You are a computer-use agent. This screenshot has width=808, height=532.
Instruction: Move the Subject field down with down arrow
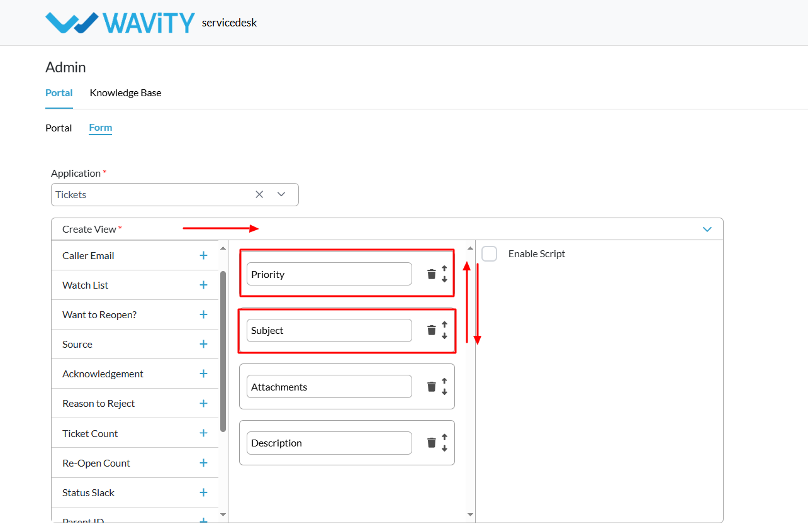click(444, 335)
